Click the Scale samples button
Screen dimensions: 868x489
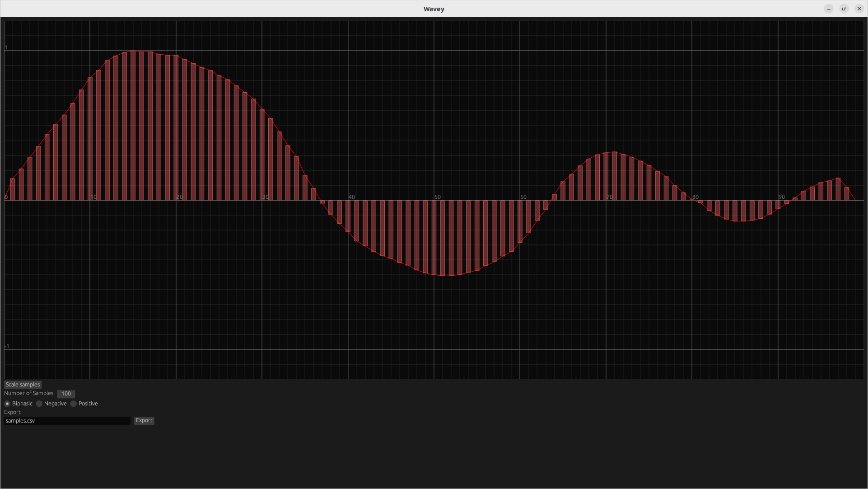(x=23, y=385)
